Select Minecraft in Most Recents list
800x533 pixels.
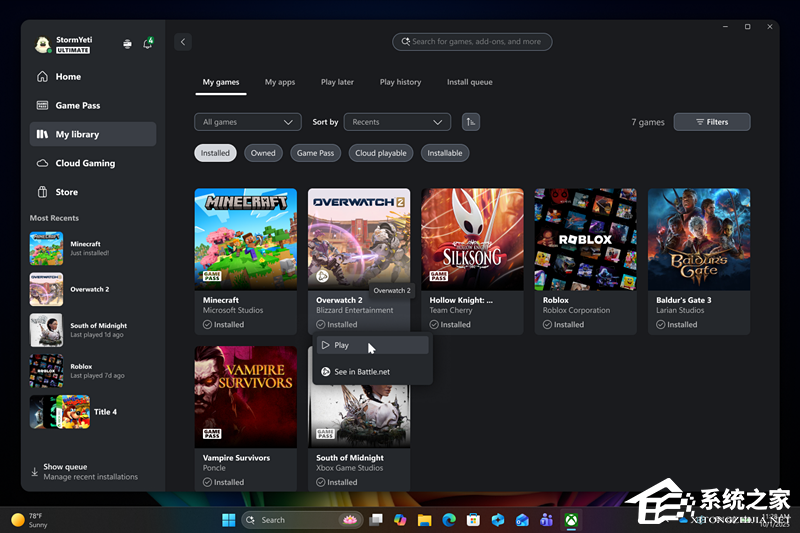coord(92,248)
